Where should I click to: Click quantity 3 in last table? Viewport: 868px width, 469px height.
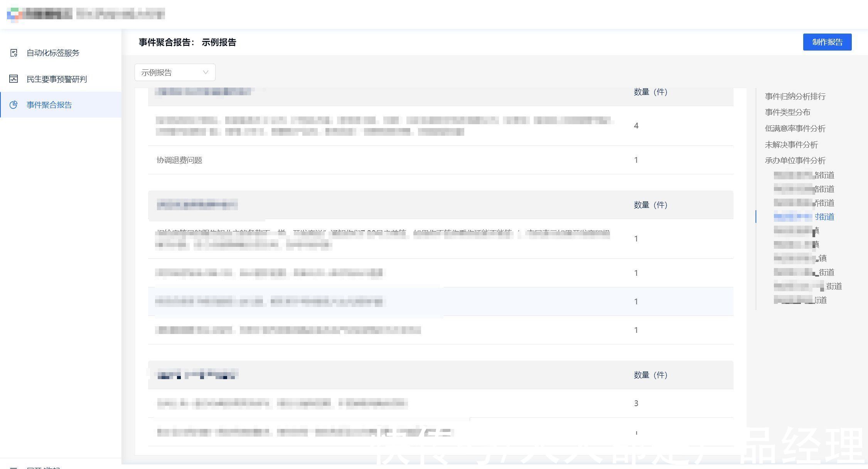coord(636,403)
